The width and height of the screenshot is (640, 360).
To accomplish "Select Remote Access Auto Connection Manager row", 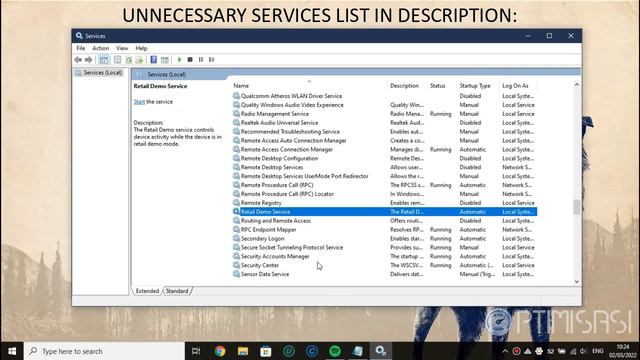I will (x=384, y=140).
